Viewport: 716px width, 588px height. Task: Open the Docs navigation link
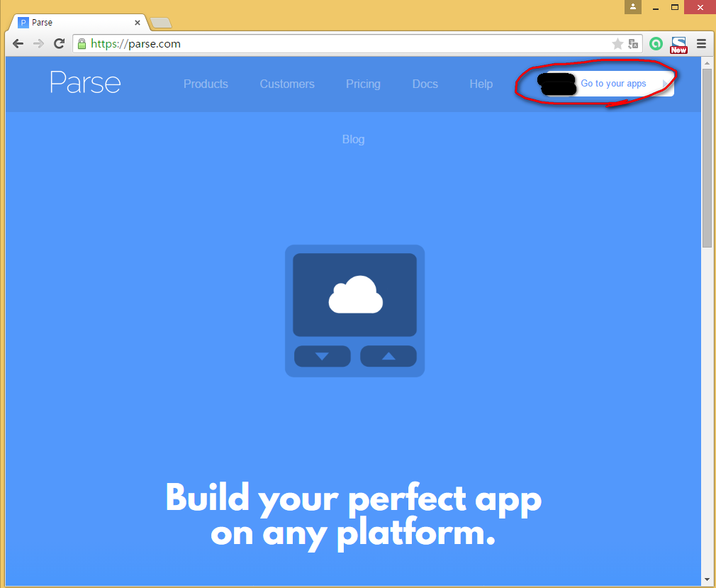(425, 84)
